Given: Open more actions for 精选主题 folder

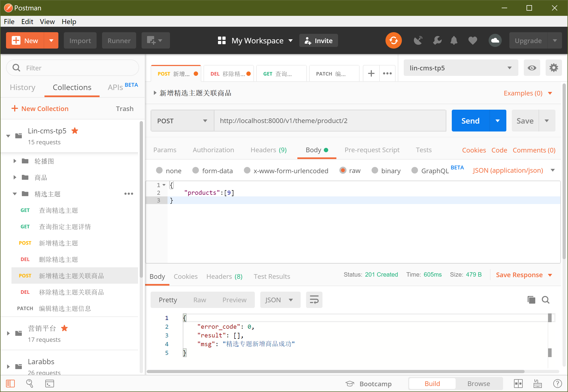Looking at the screenshot, I should 128,194.
